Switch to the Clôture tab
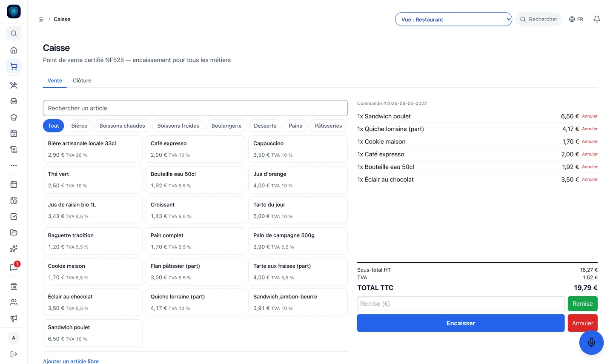 82,80
